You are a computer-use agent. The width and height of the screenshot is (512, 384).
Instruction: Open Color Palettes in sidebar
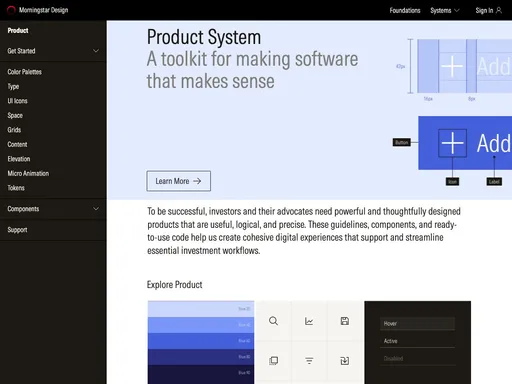[25, 72]
